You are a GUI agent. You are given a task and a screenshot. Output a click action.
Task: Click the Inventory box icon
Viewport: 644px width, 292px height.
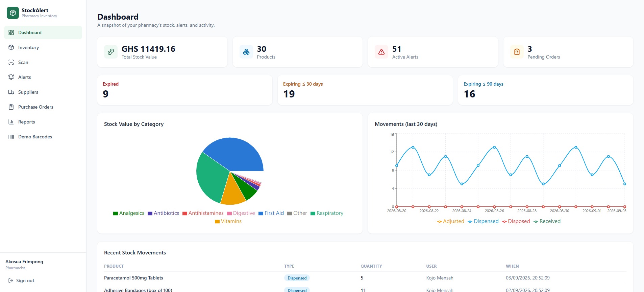[x=11, y=47]
